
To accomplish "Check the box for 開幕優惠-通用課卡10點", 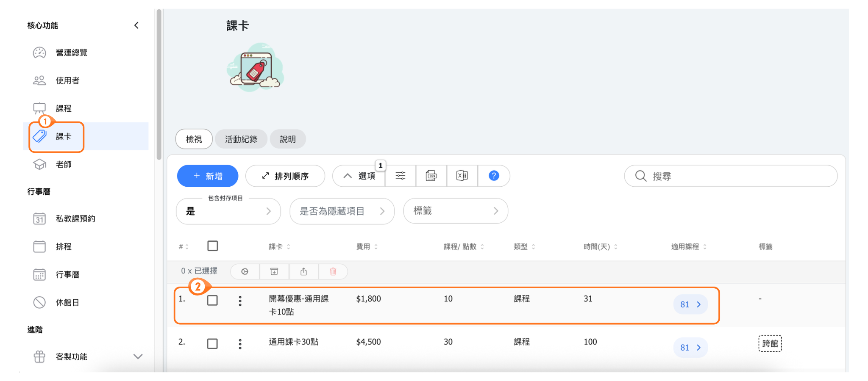I will [x=212, y=301].
